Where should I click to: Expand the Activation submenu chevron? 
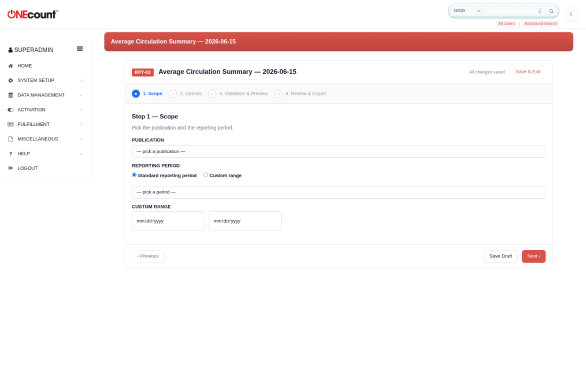coord(81,110)
